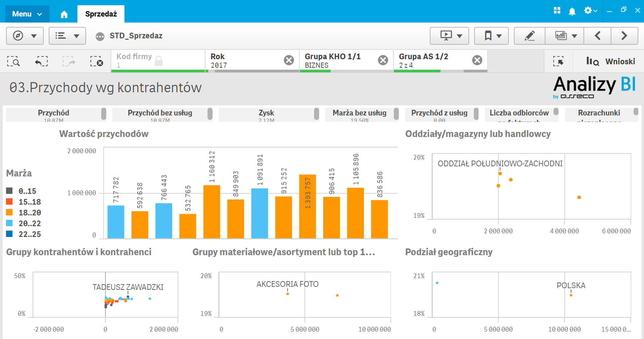Open the Wnioski insights panel

[610, 61]
